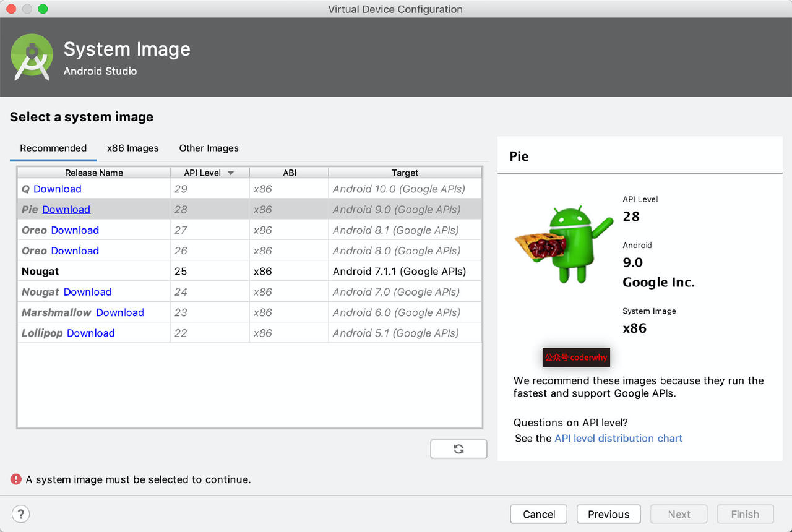This screenshot has height=532, width=792.
Task: Click the yellow macOS minimize window button
Action: click(27, 9)
